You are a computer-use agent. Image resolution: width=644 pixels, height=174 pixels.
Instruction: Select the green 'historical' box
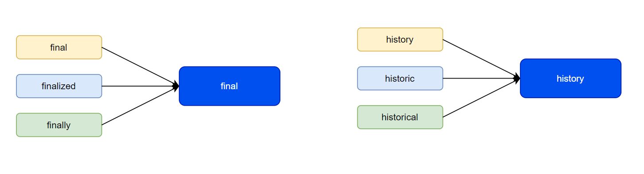coord(400,117)
